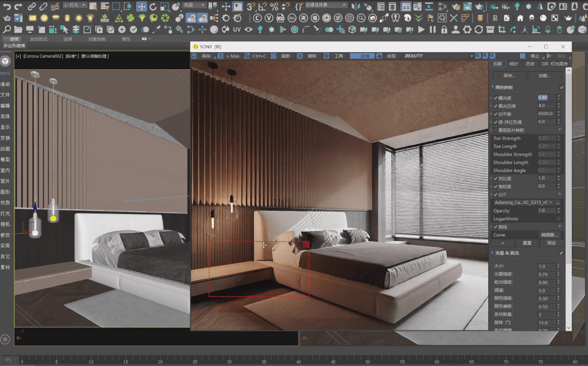This screenshot has width=588, height=366.
Task: Enable the 高级胶片映射 checkbox
Action: 495,130
